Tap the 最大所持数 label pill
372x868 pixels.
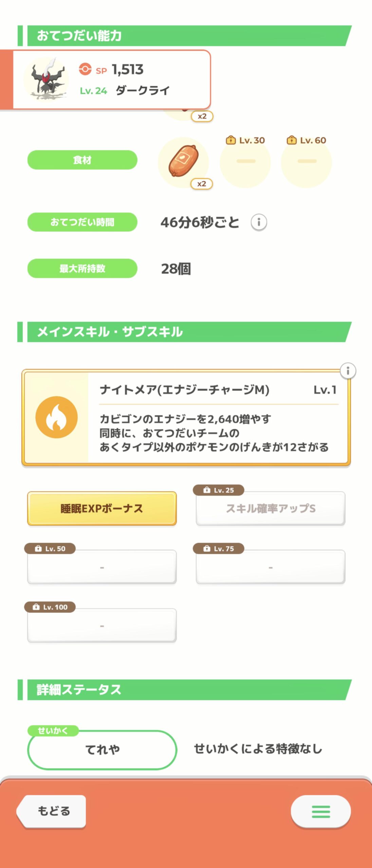[x=82, y=269]
